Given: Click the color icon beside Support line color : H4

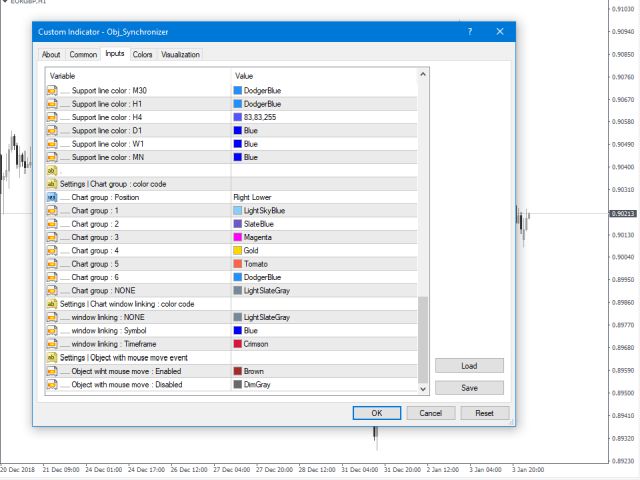Looking at the screenshot, I should pyautogui.click(x=52, y=118).
